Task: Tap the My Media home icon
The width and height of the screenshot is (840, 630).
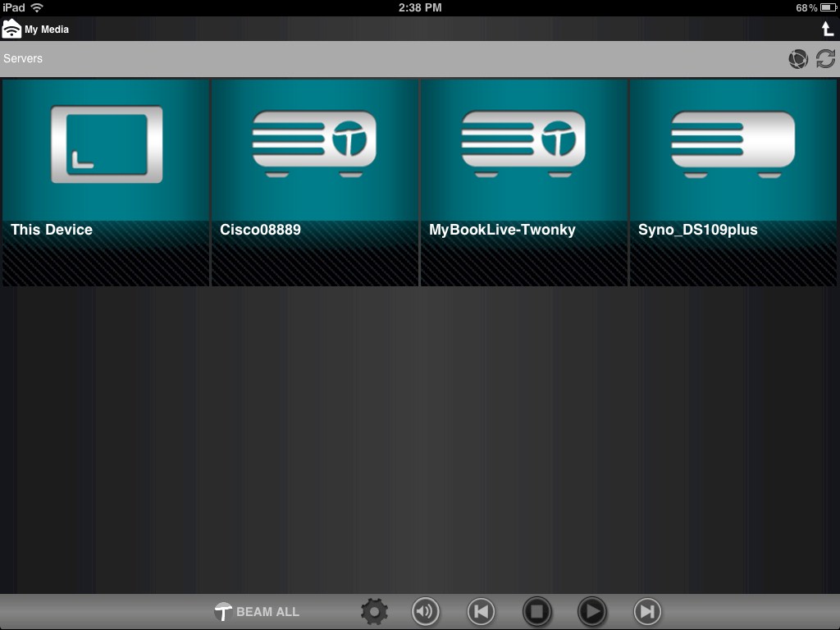Action: pos(11,29)
